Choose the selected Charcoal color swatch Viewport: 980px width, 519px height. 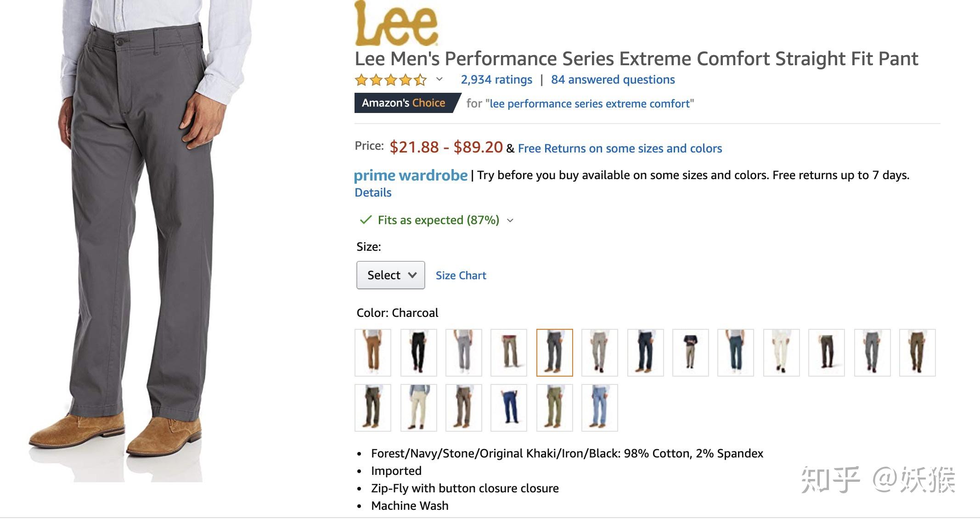point(554,353)
